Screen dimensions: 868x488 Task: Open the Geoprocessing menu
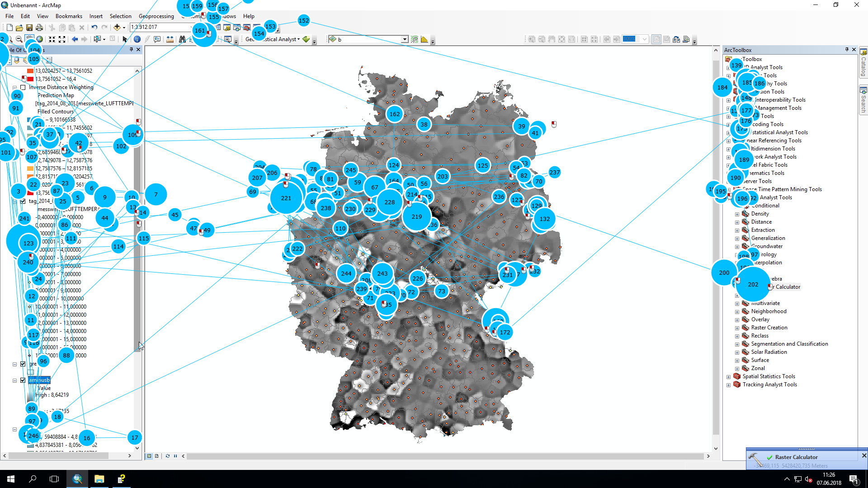[156, 16]
